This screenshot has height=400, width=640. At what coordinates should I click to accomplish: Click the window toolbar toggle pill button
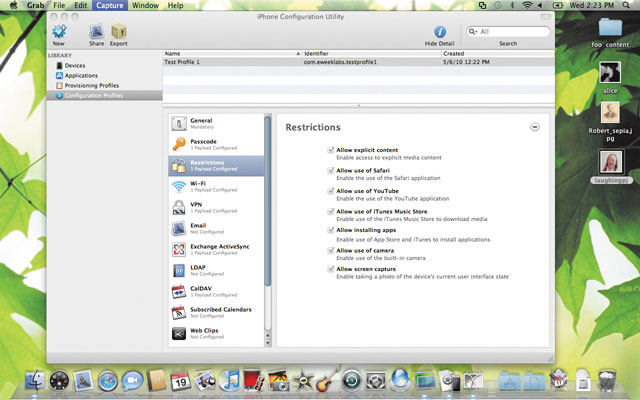pyautogui.click(x=546, y=16)
